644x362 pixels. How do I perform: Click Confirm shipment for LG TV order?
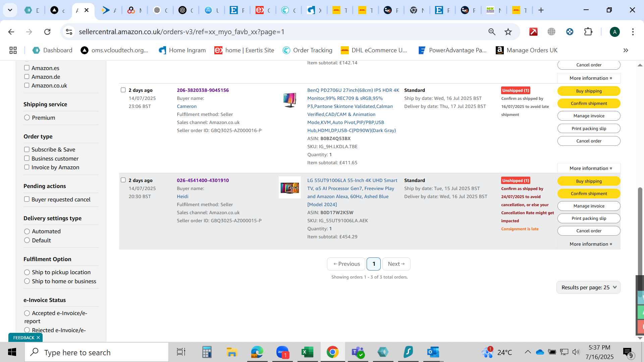point(589,193)
